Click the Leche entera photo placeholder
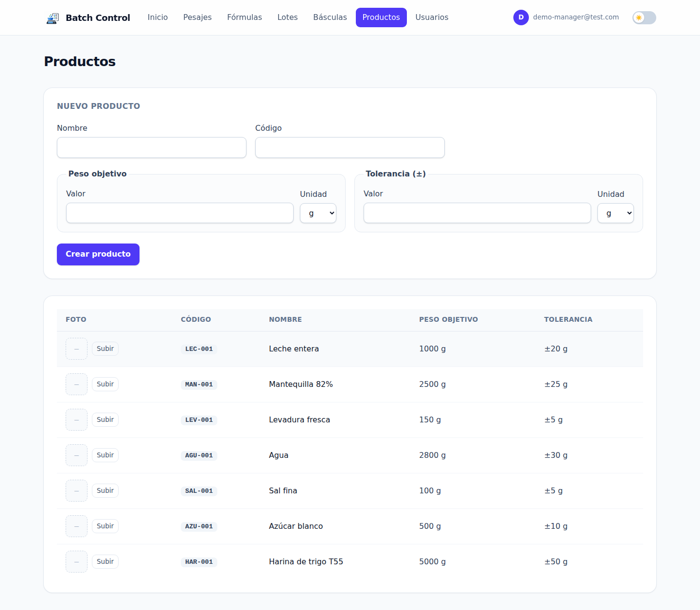The image size is (700, 610). click(76, 349)
